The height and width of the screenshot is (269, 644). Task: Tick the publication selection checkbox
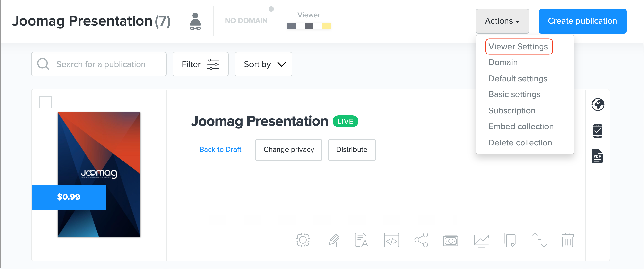(46, 102)
